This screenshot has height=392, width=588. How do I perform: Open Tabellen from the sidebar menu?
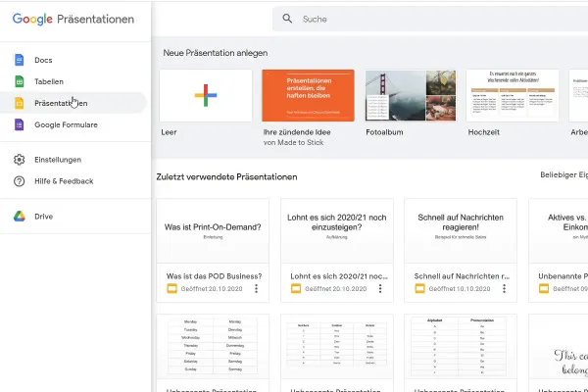pyautogui.click(x=73, y=81)
